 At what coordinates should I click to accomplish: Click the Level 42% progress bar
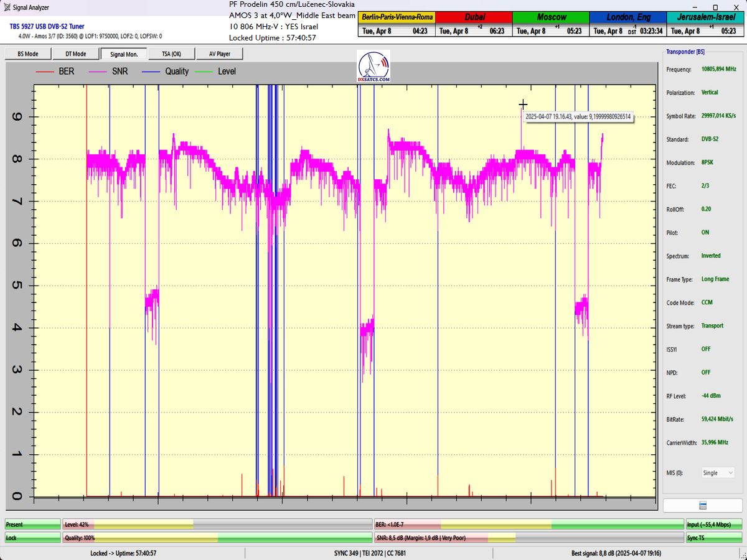point(217,525)
